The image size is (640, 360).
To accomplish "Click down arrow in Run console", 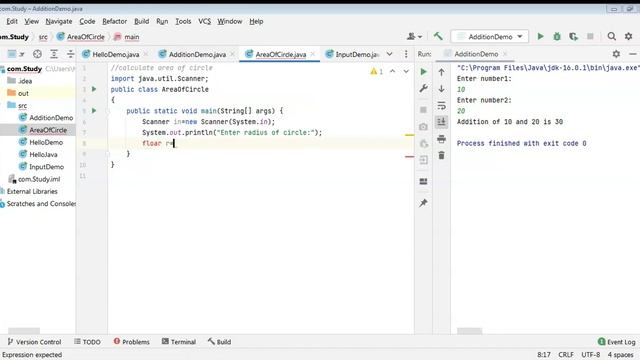I will click(441, 89).
